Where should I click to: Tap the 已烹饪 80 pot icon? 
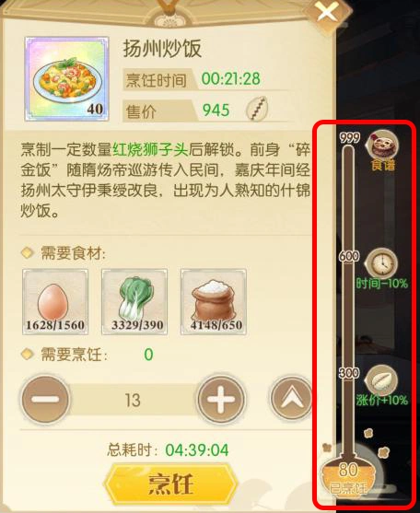pyautogui.click(x=348, y=474)
